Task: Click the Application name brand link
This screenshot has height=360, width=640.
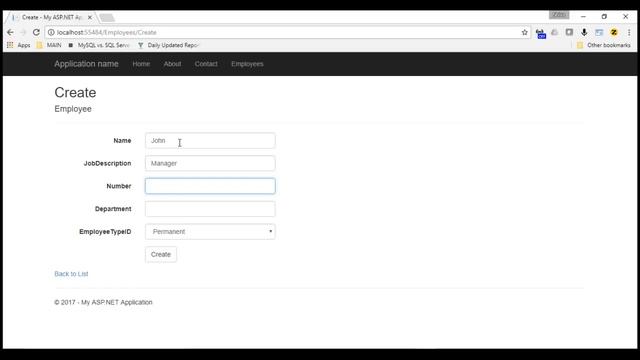Action: coord(86,64)
